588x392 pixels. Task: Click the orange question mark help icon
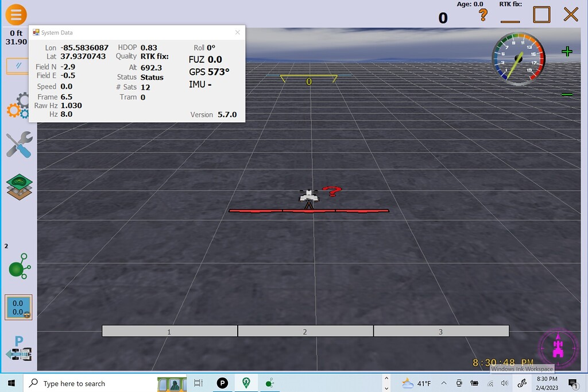[483, 15]
